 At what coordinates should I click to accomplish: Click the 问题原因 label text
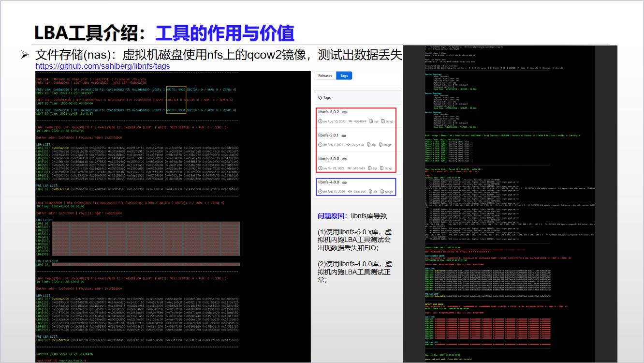[332, 216]
